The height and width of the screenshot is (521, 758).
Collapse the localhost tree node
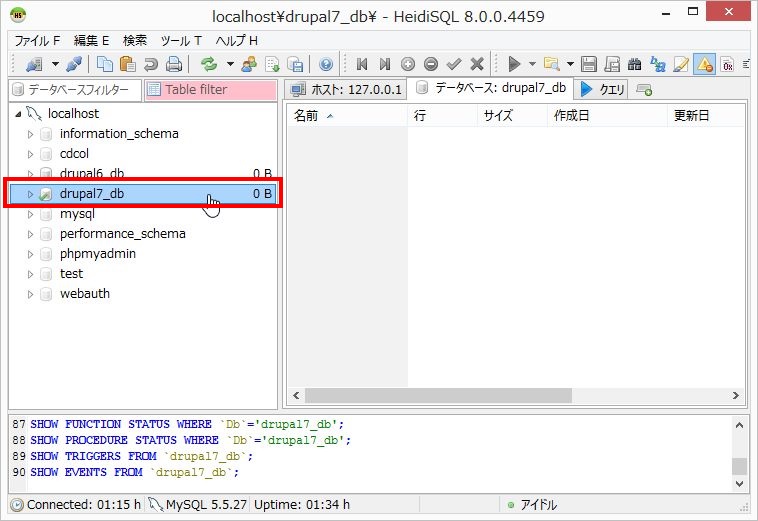[x=18, y=114]
